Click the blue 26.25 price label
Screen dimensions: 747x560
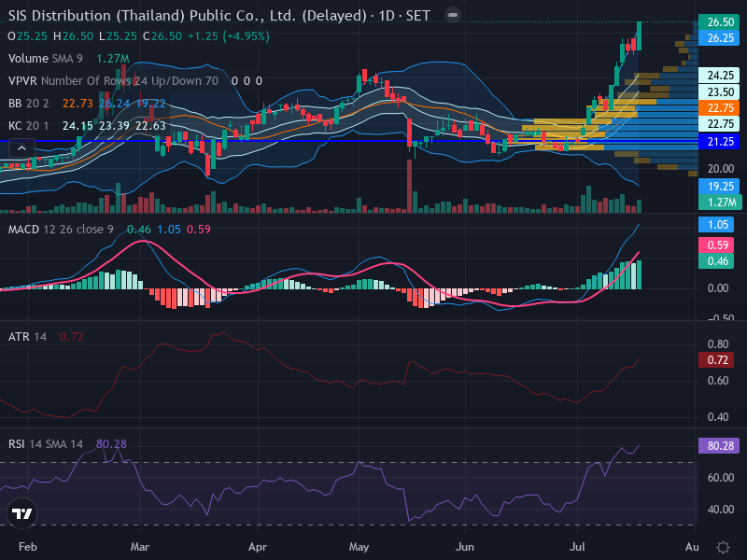[719, 37]
